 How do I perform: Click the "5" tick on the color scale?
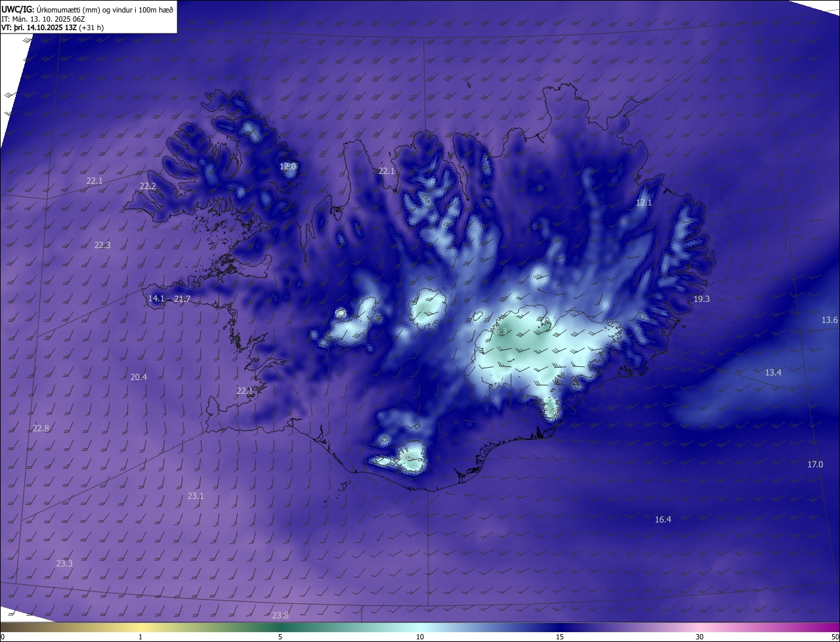point(280,637)
